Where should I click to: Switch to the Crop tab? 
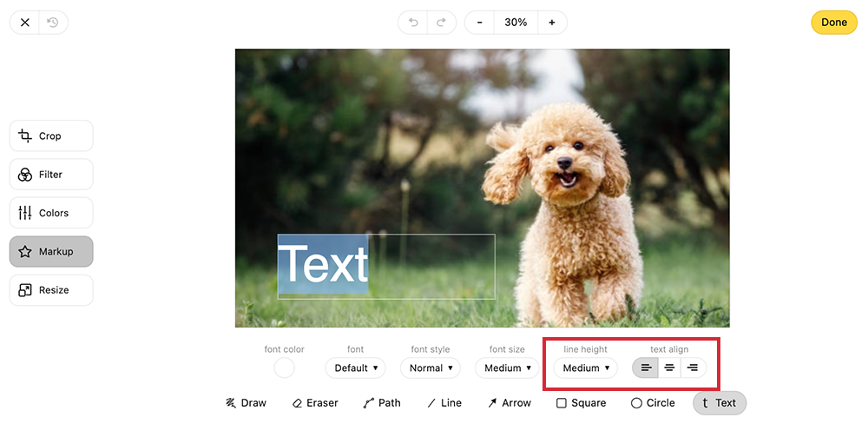51,136
